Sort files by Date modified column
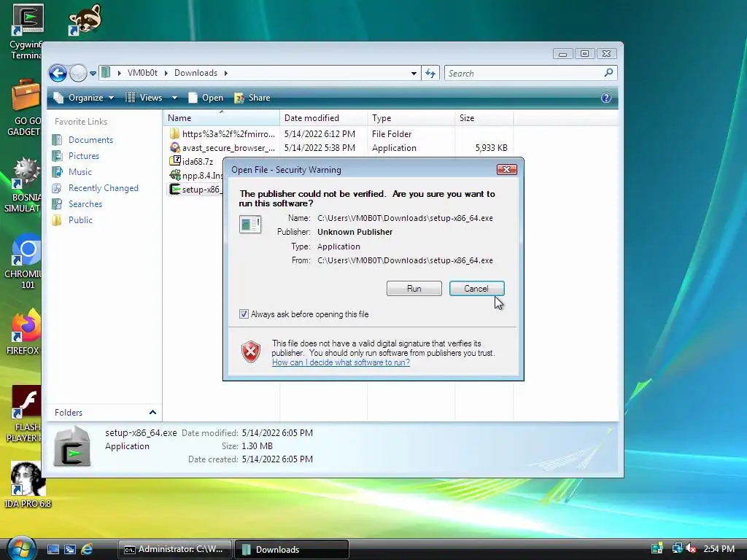 pyautogui.click(x=323, y=118)
